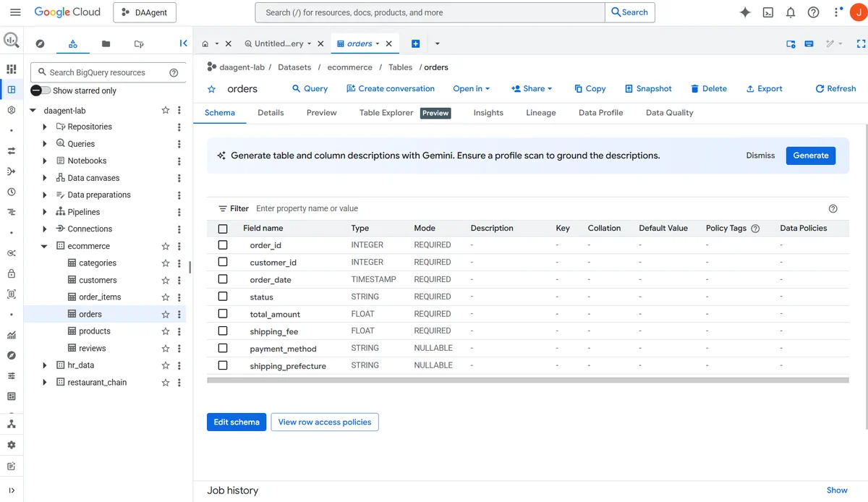Toggle Show starred only switch
Image resolution: width=868 pixels, height=502 pixels.
pos(41,90)
